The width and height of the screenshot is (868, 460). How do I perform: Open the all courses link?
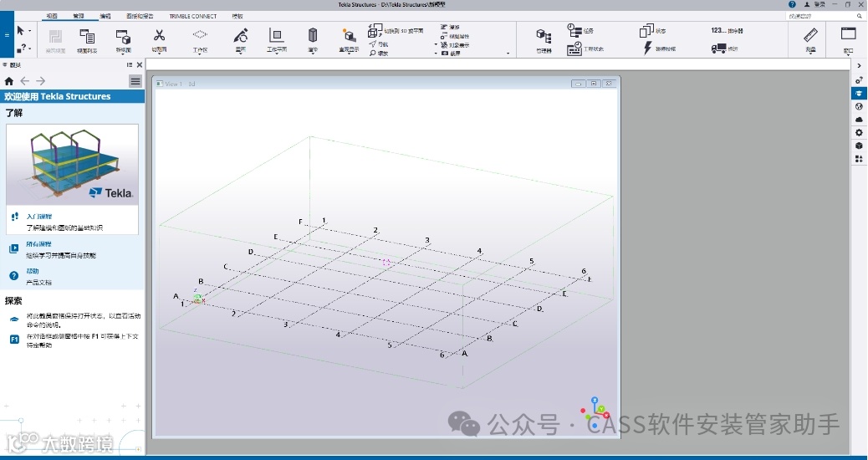coord(39,243)
